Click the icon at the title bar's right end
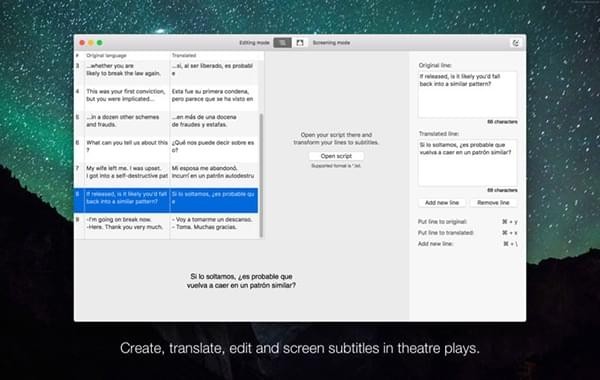The width and height of the screenshot is (600, 380). click(515, 43)
